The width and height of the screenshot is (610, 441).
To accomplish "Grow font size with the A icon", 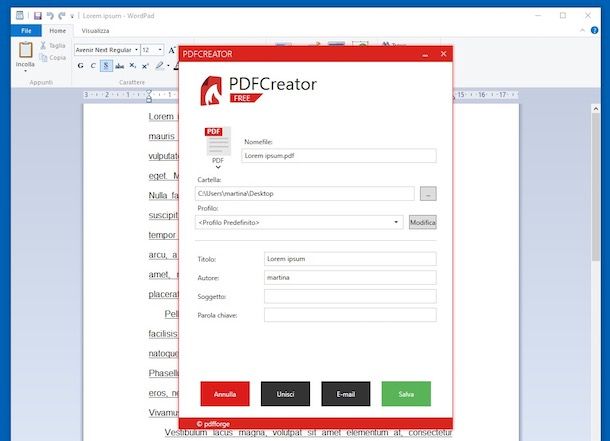I will tap(172, 50).
